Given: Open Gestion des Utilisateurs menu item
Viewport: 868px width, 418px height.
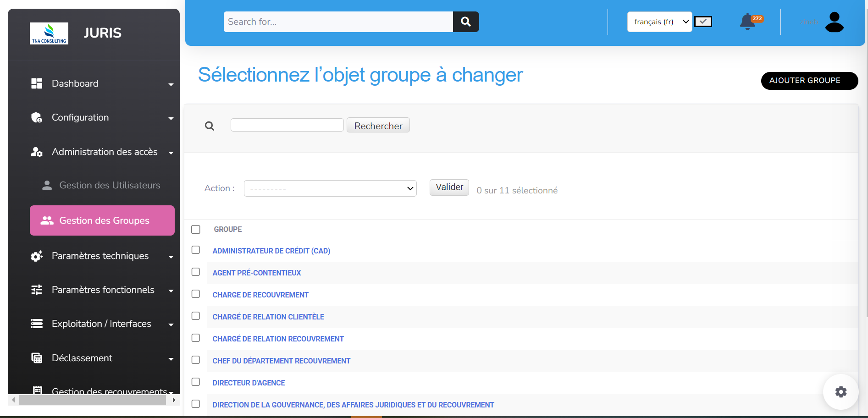Looking at the screenshot, I should [110, 186].
